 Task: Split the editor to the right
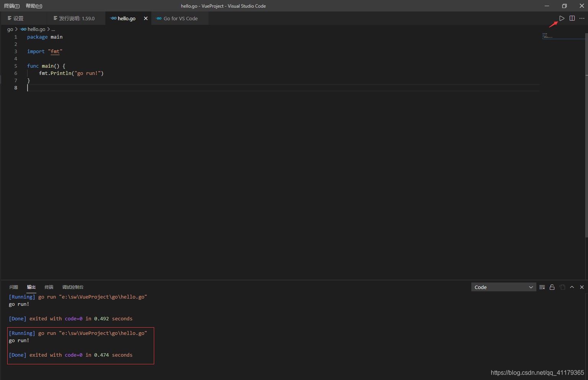(572, 18)
